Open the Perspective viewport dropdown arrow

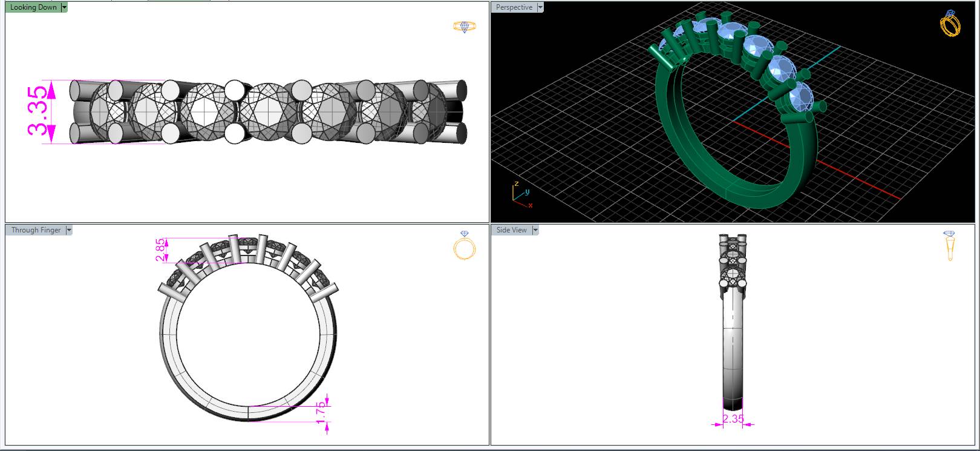coord(541,7)
